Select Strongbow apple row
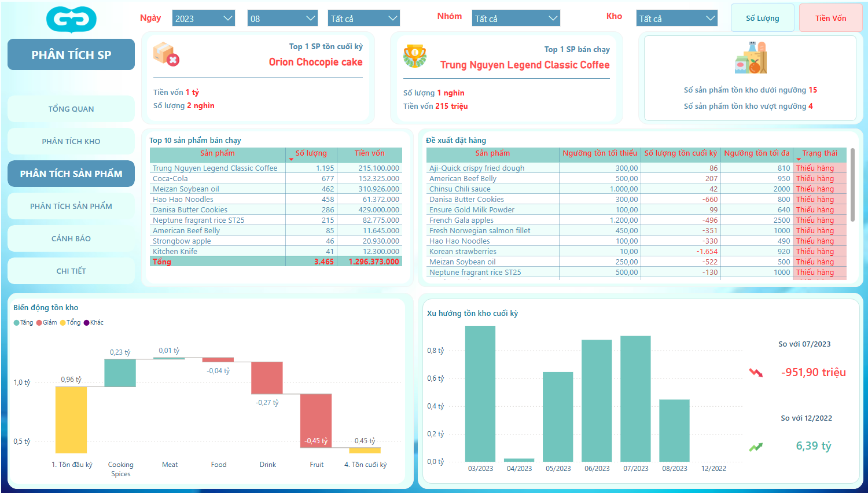The height and width of the screenshot is (493, 868). point(276,241)
